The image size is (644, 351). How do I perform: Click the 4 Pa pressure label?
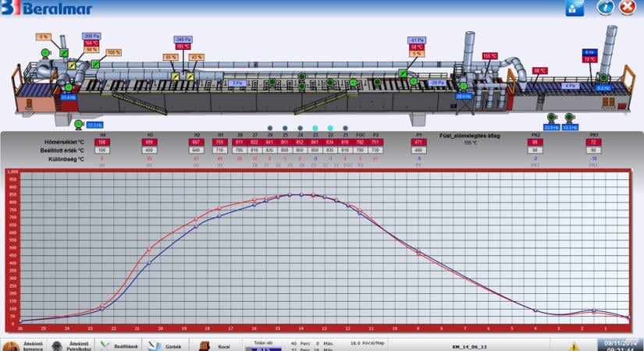click(570, 86)
